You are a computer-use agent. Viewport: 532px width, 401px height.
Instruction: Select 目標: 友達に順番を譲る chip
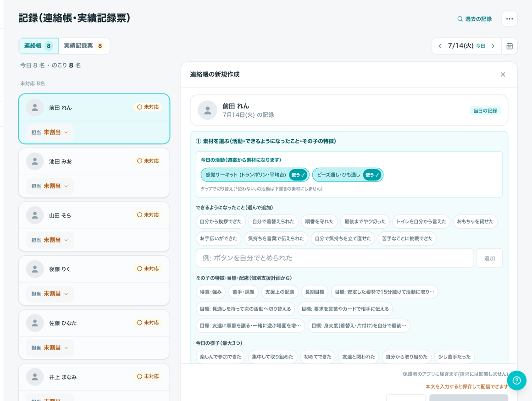250,325
